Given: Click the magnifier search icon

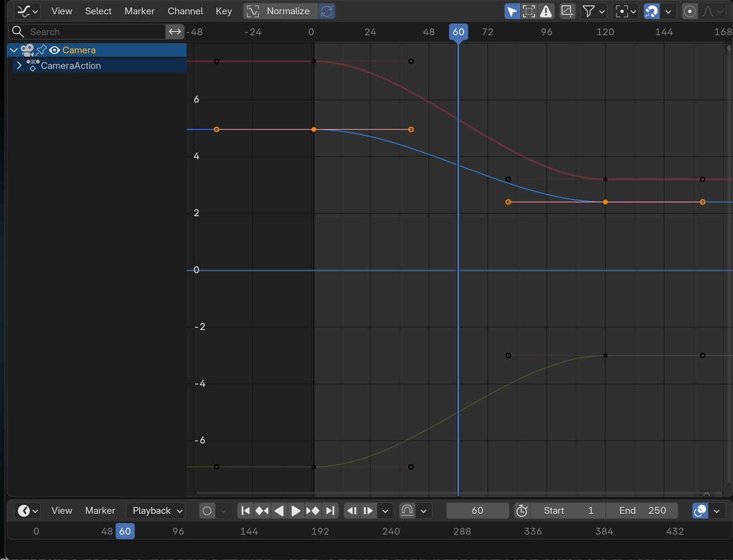Looking at the screenshot, I should tap(18, 32).
